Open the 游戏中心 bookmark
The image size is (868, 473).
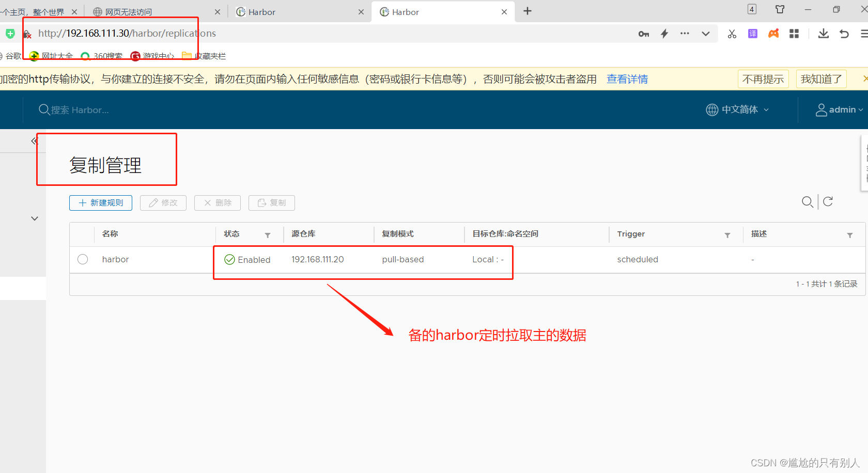coord(152,56)
